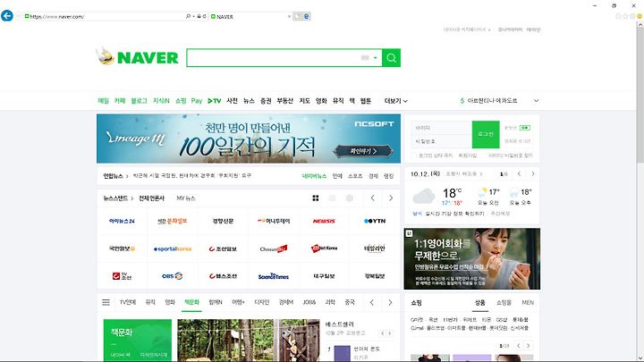
Task: Click the green search magnifier button
Action: click(391, 58)
